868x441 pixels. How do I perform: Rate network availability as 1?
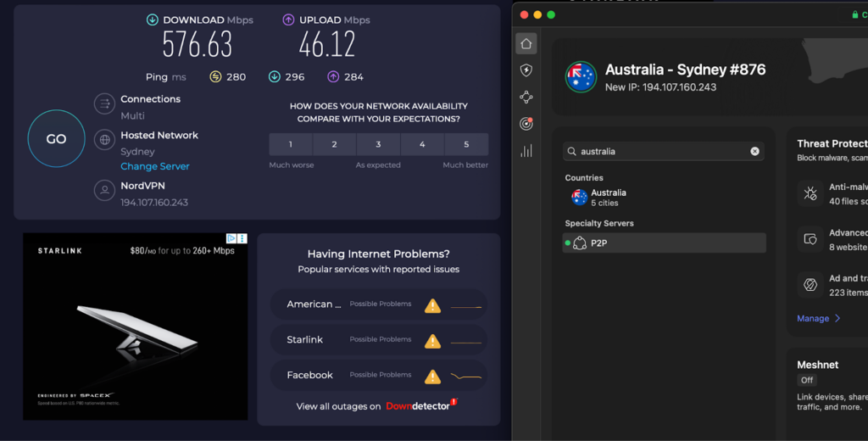click(x=291, y=144)
